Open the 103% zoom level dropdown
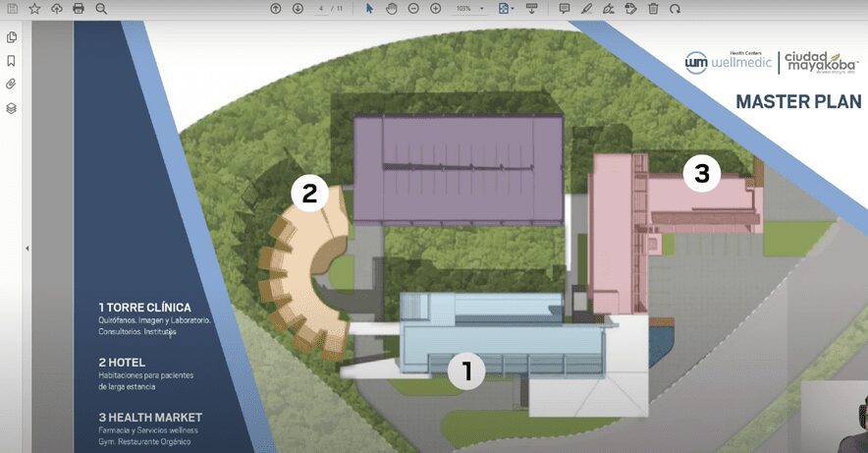868x453 pixels. tap(470, 8)
